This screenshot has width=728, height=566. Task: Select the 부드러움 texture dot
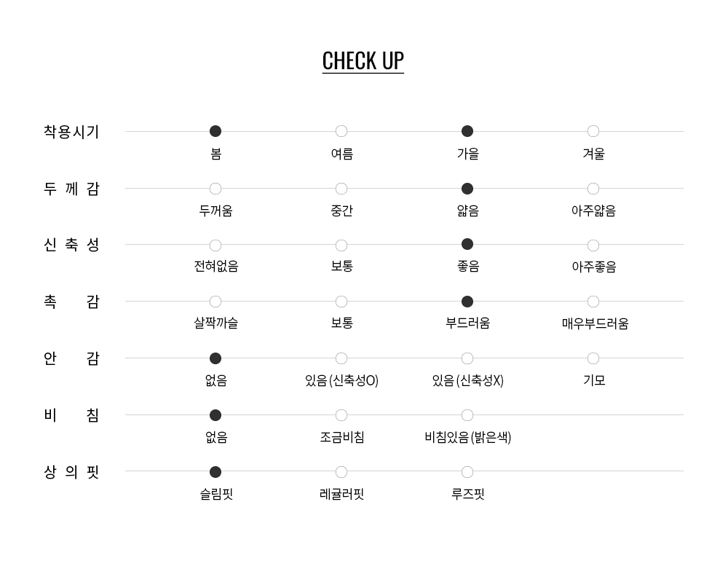click(467, 302)
